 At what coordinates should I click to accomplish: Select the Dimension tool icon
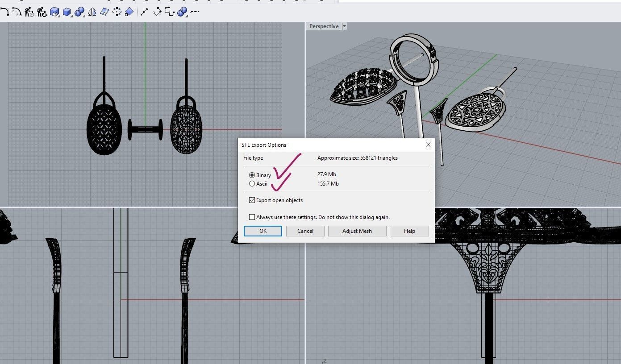click(170, 12)
